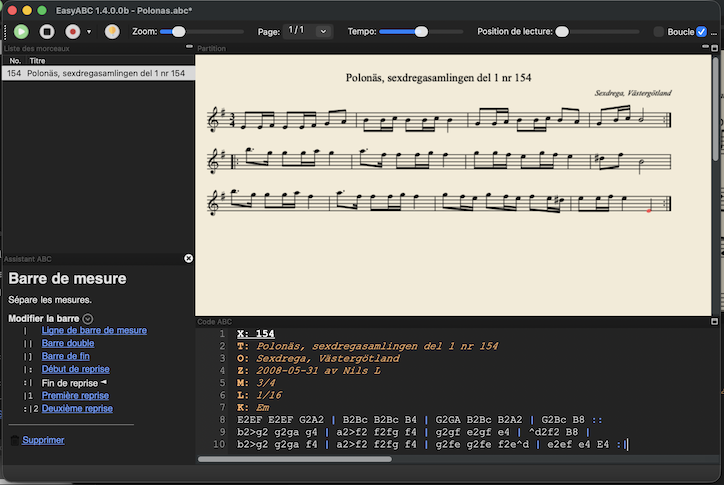
Task: Toggle the checked blue checkbox right of Boucle
Action: coord(701,31)
